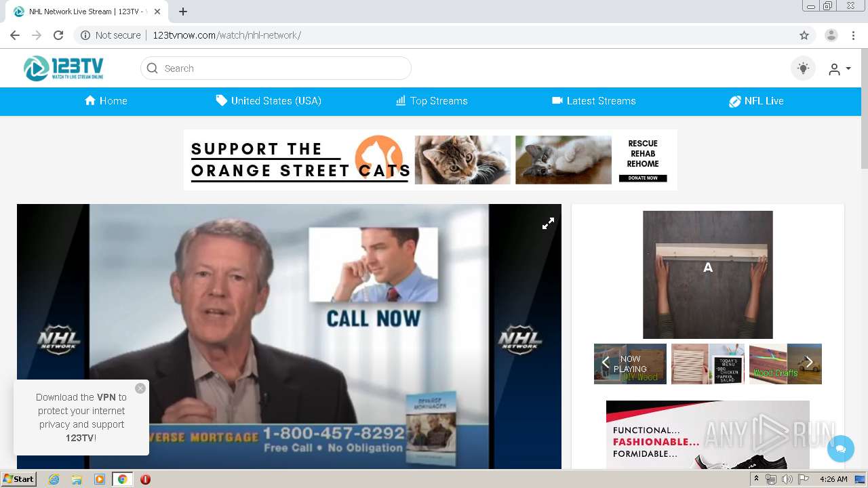Image resolution: width=868 pixels, height=488 pixels.
Task: Click the red Opera-style taskbar icon
Action: [x=145, y=479]
